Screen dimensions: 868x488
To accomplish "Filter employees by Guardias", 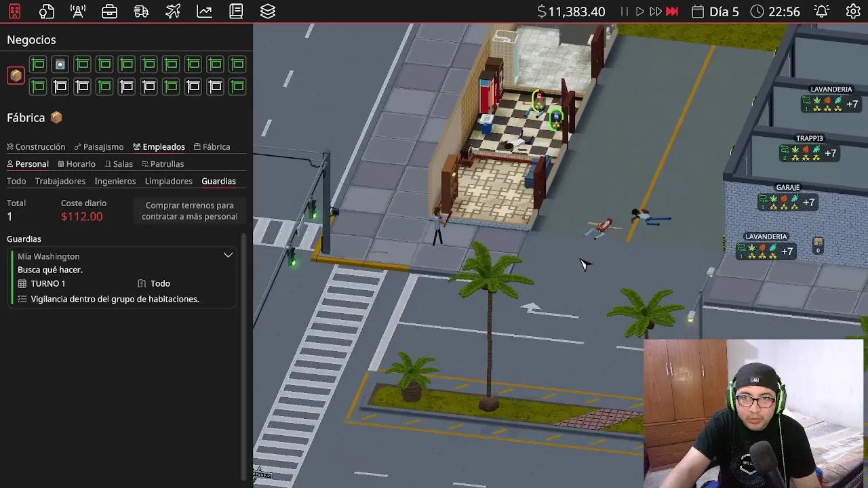I will [x=218, y=181].
